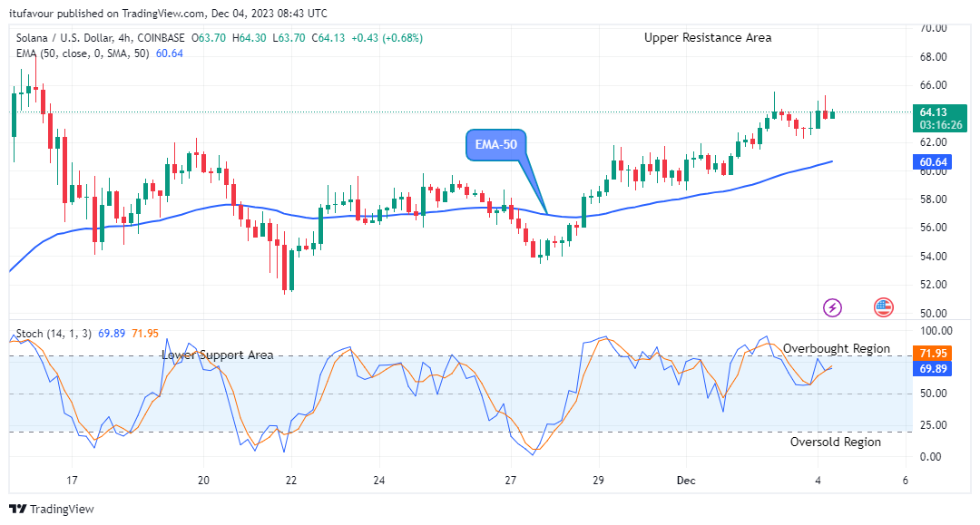
Task: Click the EMA-50 callout bubble
Action: pos(495,144)
